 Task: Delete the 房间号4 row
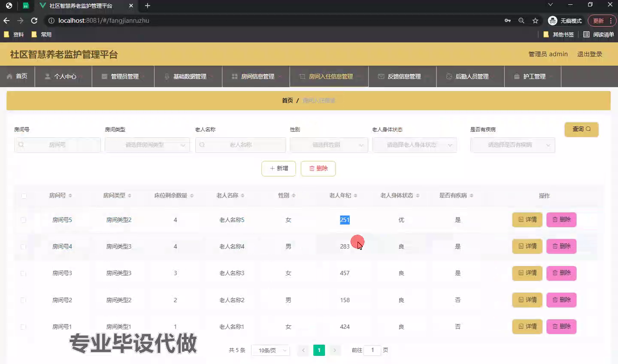pyautogui.click(x=561, y=246)
